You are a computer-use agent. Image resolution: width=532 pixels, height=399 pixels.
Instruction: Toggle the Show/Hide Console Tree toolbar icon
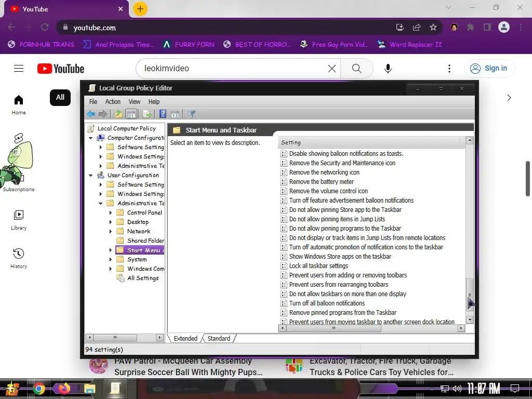point(131,114)
